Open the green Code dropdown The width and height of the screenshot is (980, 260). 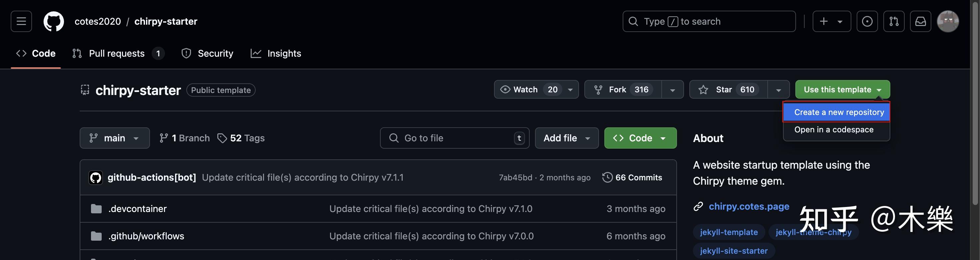[x=640, y=138]
